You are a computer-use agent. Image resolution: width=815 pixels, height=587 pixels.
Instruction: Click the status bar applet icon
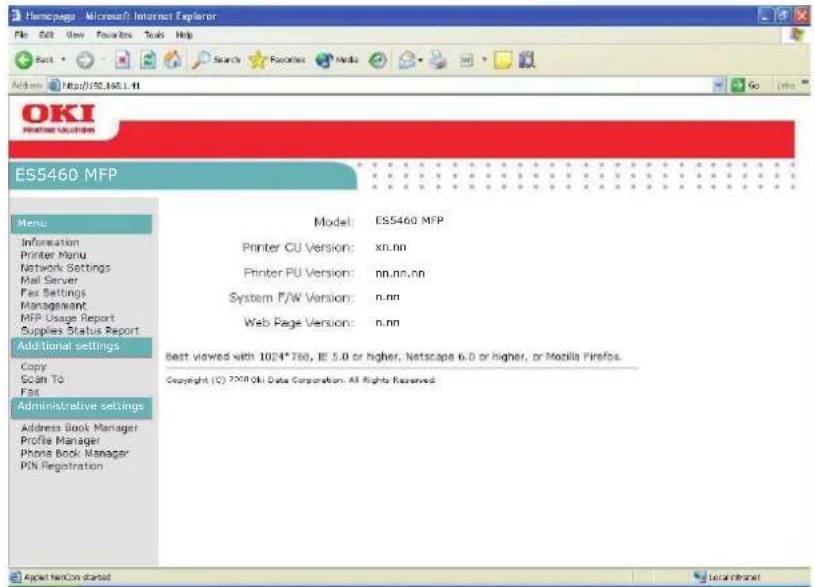[x=16, y=577]
